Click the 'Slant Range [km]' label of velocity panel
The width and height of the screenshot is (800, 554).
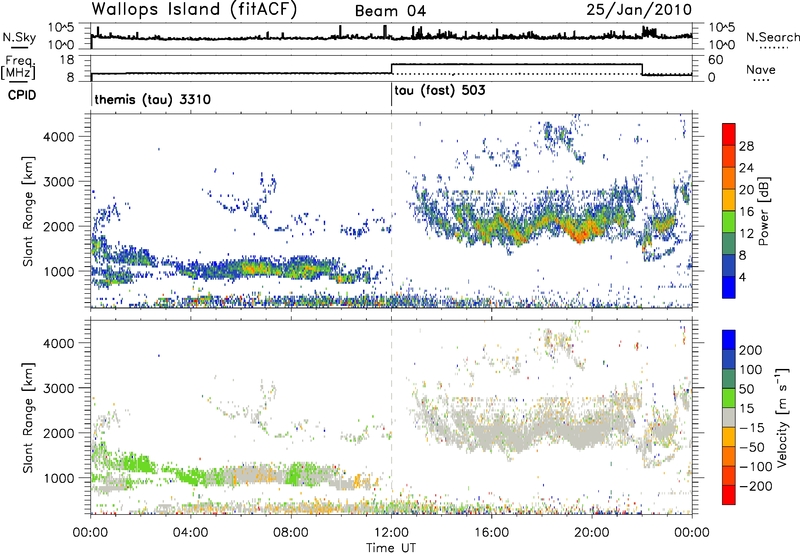click(28, 418)
